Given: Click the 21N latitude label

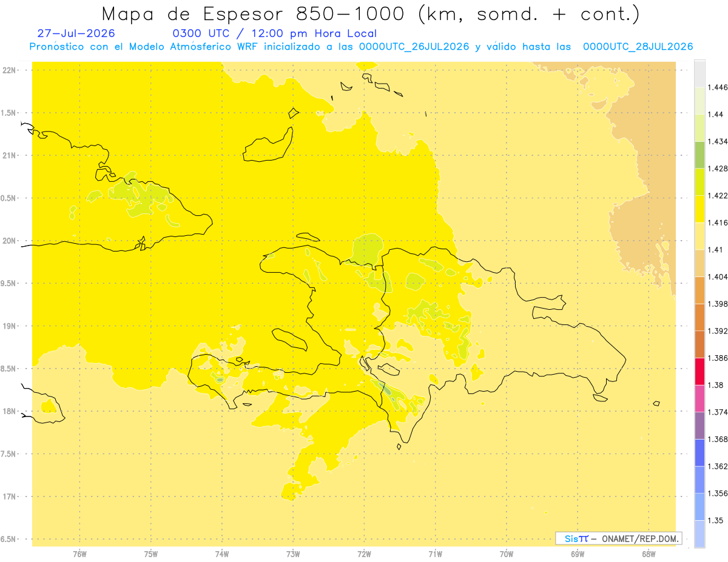Looking at the screenshot, I should point(8,155).
